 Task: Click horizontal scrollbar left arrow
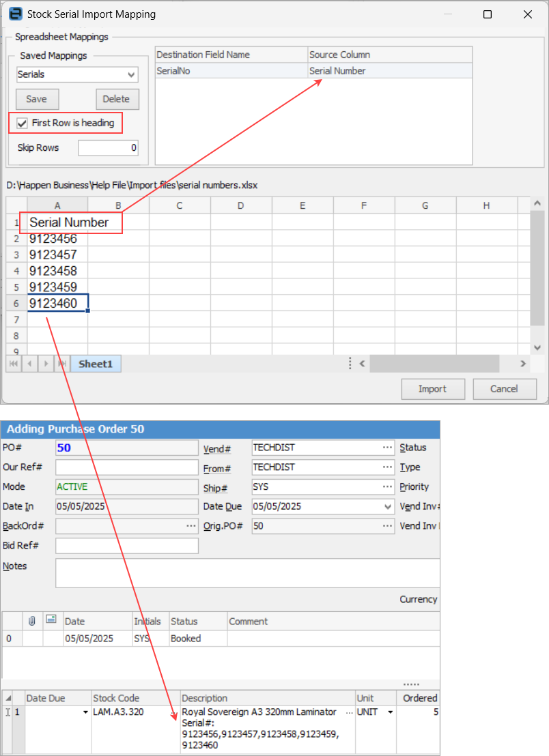coord(363,364)
